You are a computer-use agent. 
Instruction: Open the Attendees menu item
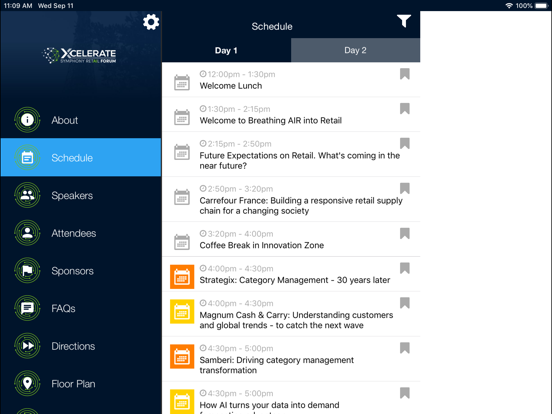click(81, 233)
